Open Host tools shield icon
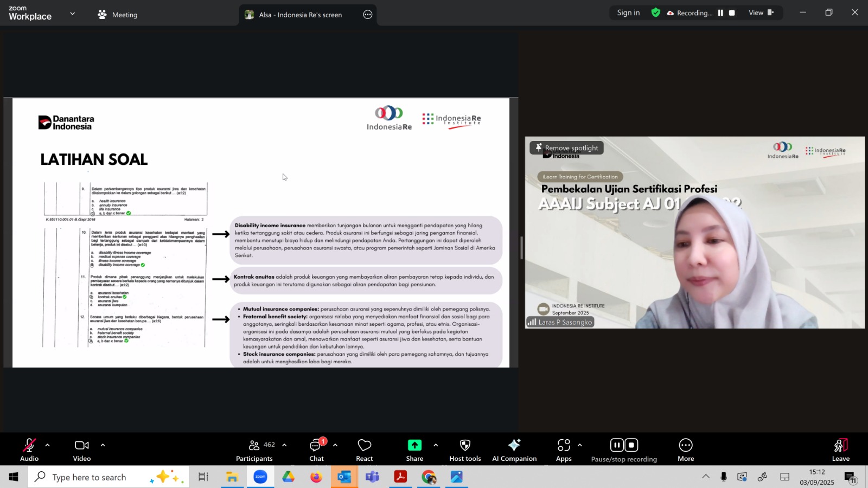 pos(465,450)
